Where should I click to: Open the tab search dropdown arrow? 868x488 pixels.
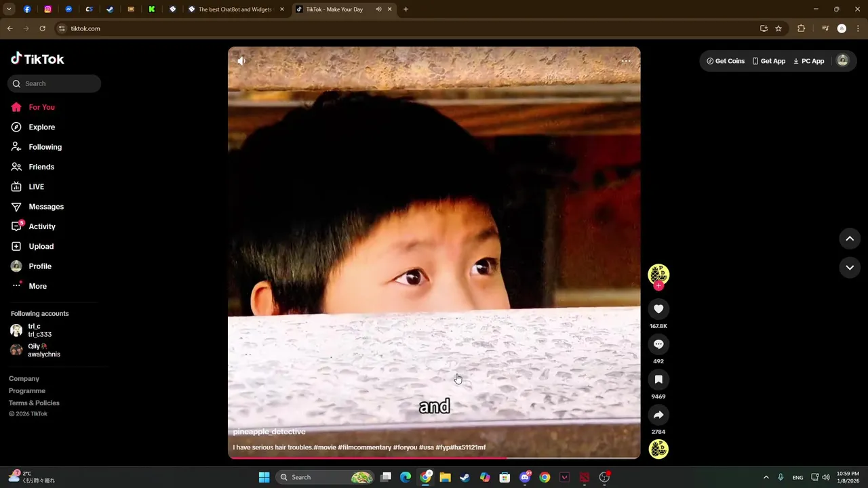click(9, 9)
